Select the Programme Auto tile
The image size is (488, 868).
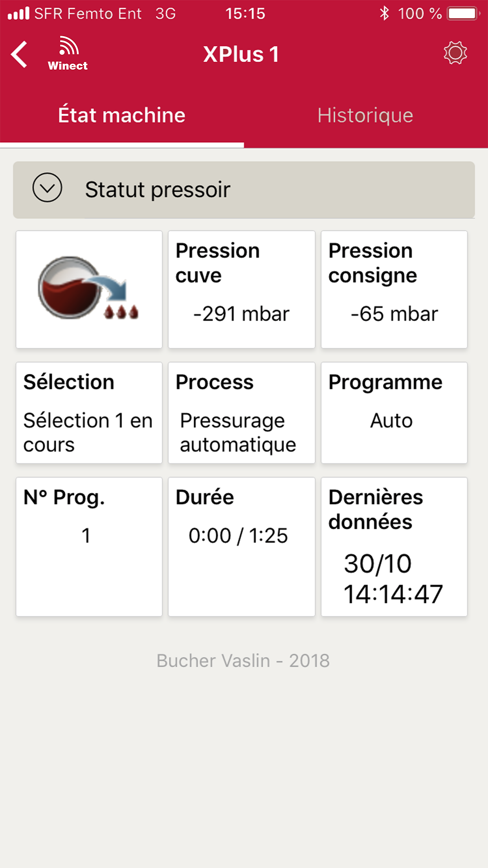(394, 413)
